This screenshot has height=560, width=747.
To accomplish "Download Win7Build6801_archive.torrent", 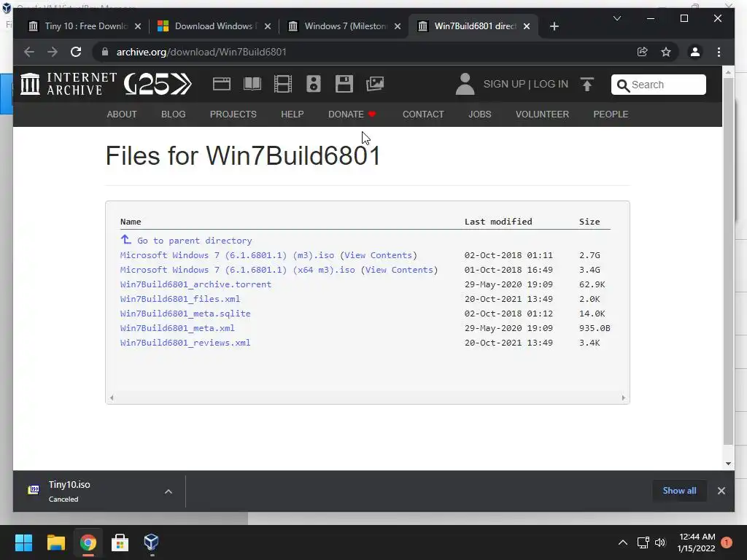I will 196,284.
